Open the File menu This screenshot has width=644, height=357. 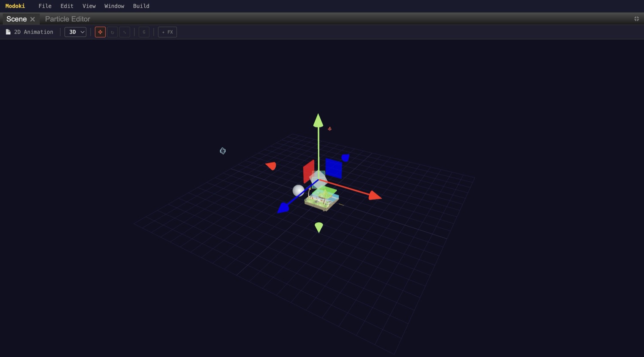pos(45,6)
